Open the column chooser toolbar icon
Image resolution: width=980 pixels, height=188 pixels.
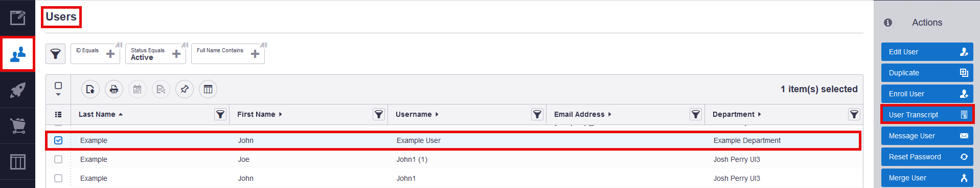coord(208,89)
